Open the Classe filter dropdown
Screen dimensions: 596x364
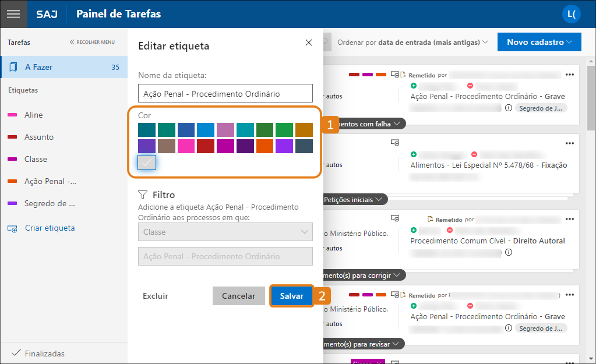tap(225, 232)
